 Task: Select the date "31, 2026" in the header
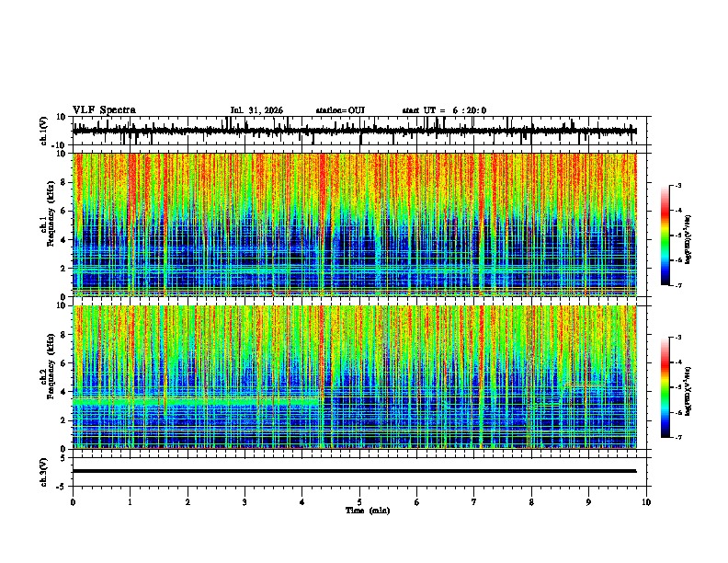[x=264, y=110]
